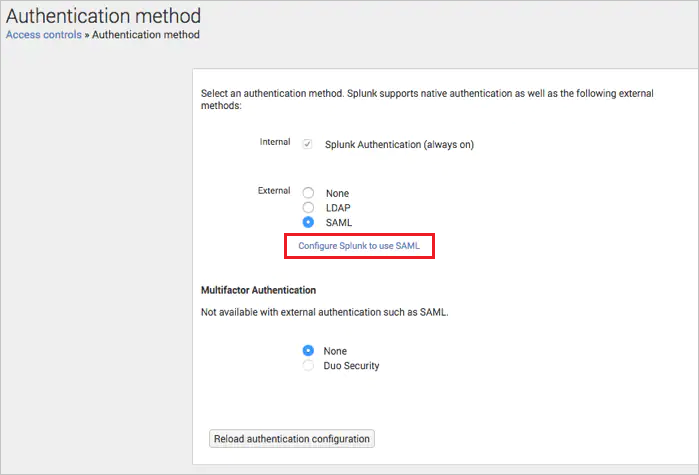The height and width of the screenshot is (475, 699).
Task: Click the 'External' label
Action: click(x=274, y=191)
